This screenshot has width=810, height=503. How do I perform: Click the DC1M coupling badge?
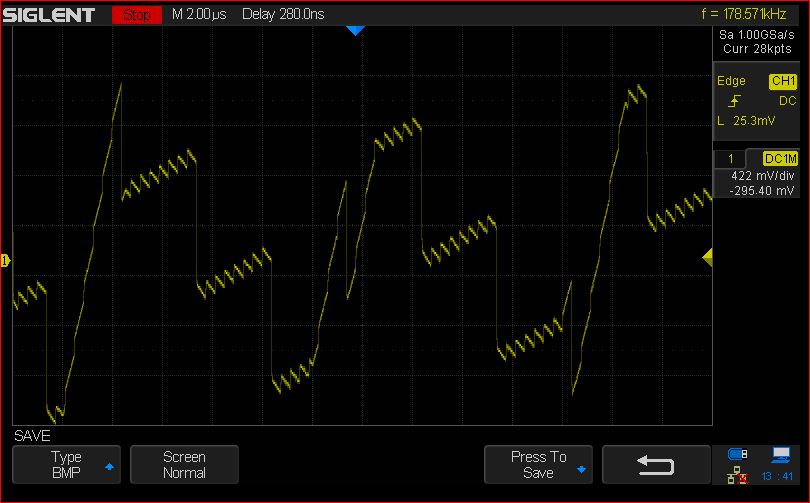780,159
